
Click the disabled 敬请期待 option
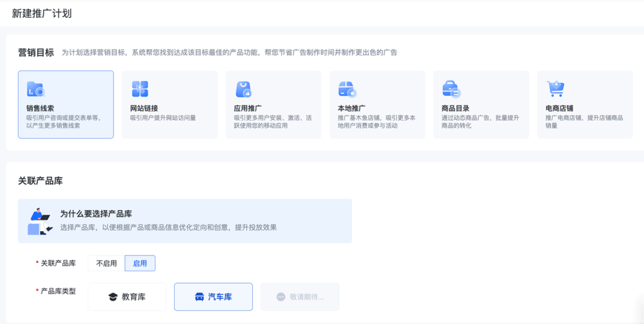[x=300, y=297]
